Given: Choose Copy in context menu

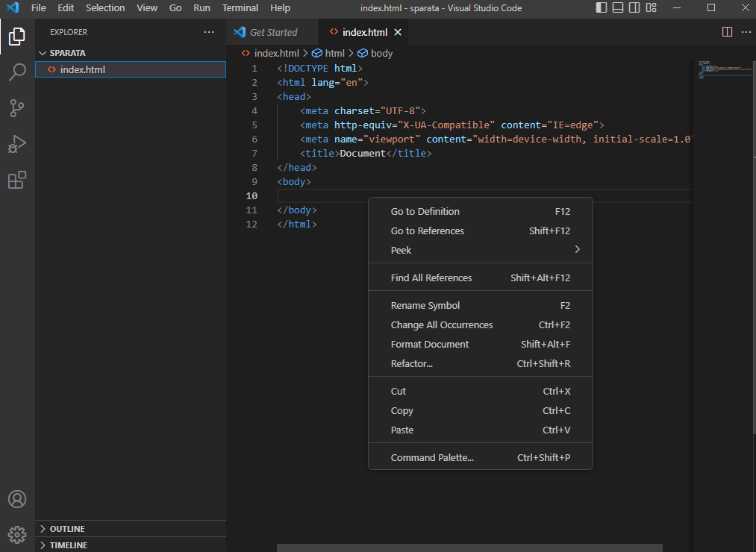Looking at the screenshot, I should tap(480, 410).
